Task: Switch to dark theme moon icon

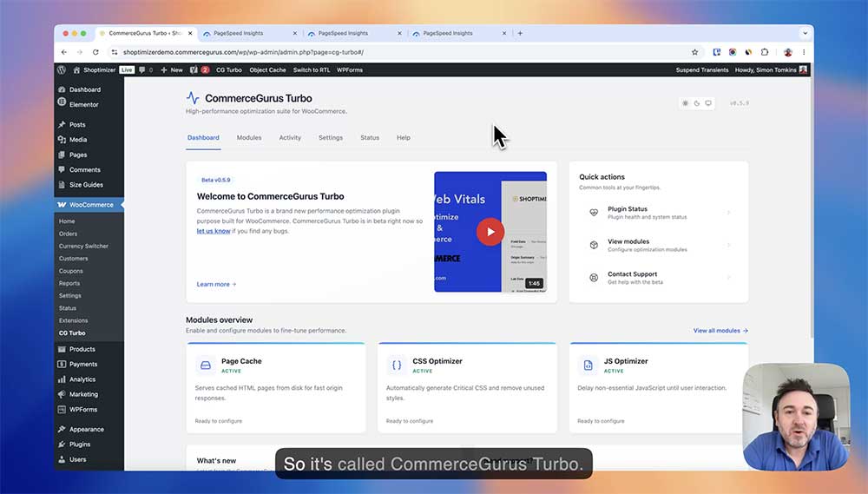Action: pyautogui.click(x=697, y=103)
